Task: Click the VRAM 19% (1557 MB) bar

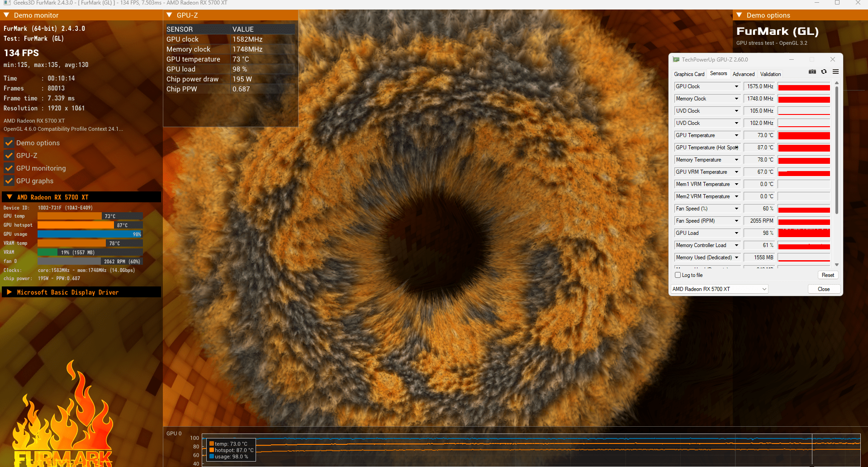Action: (90, 253)
